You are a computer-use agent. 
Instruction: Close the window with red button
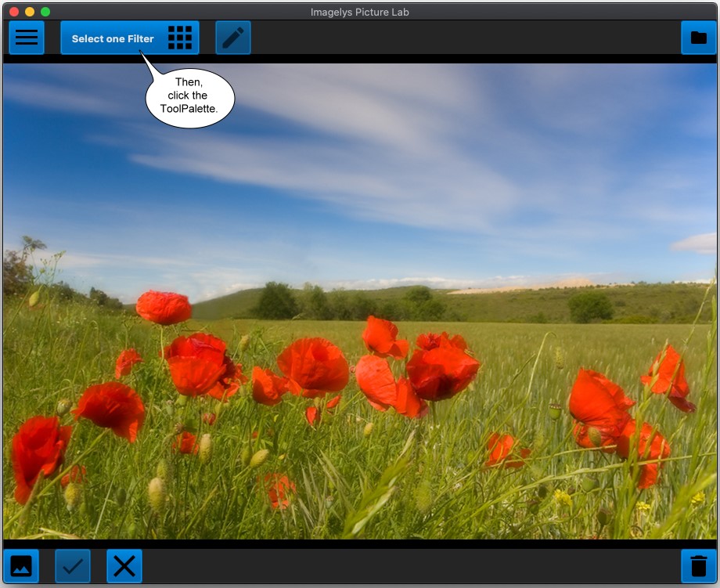(x=14, y=12)
